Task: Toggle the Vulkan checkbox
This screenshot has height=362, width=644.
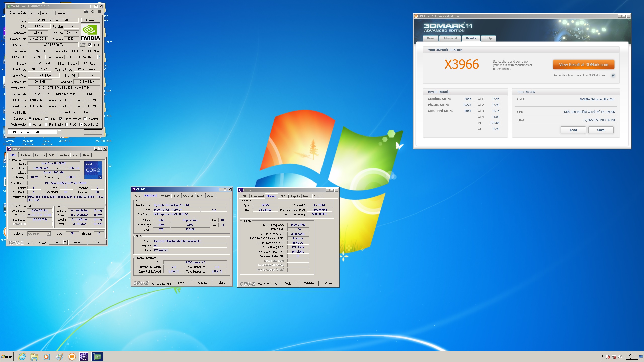Action: pos(30,124)
